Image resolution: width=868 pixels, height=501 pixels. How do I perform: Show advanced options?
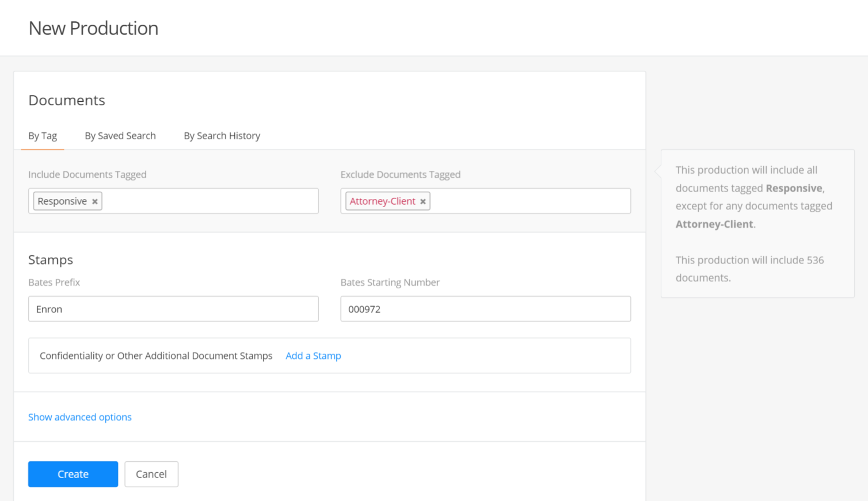(x=79, y=417)
